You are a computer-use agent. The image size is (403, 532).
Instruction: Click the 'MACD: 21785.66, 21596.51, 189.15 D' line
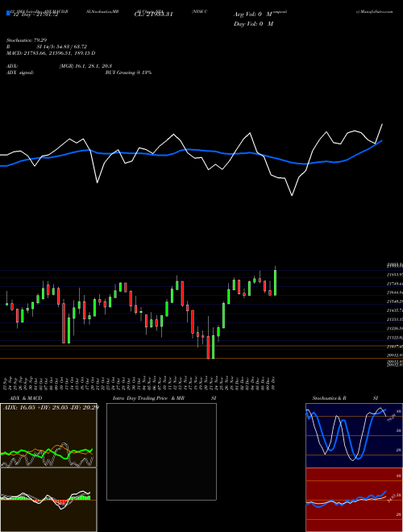(x=51, y=53)
